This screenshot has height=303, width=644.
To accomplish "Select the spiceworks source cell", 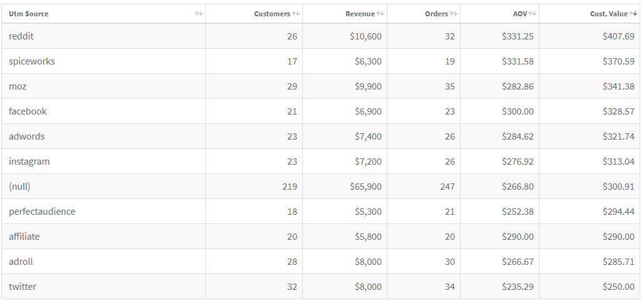I will (x=103, y=61).
